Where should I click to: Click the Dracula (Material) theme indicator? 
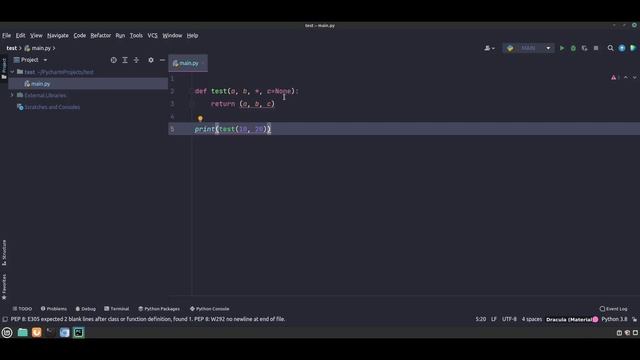click(572, 319)
